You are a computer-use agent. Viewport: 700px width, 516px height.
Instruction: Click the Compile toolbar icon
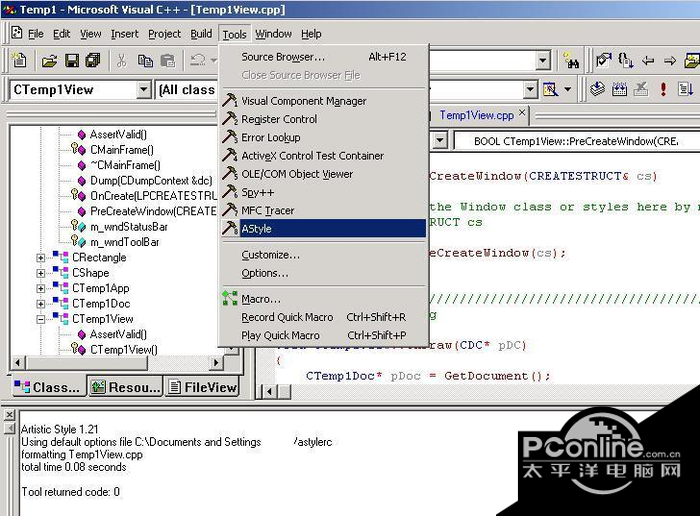tap(597, 89)
